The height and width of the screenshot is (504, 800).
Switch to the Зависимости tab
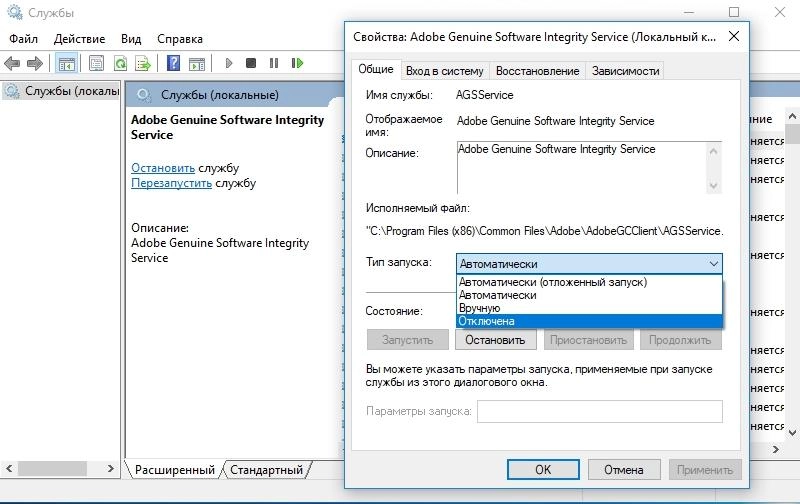626,71
